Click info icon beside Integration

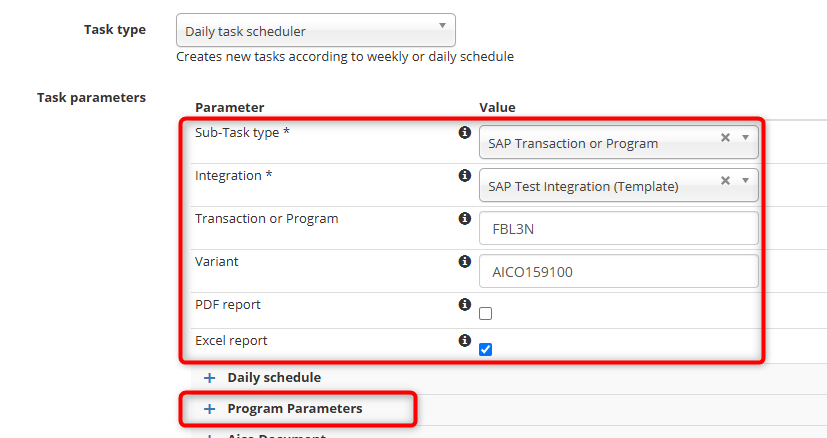(464, 176)
